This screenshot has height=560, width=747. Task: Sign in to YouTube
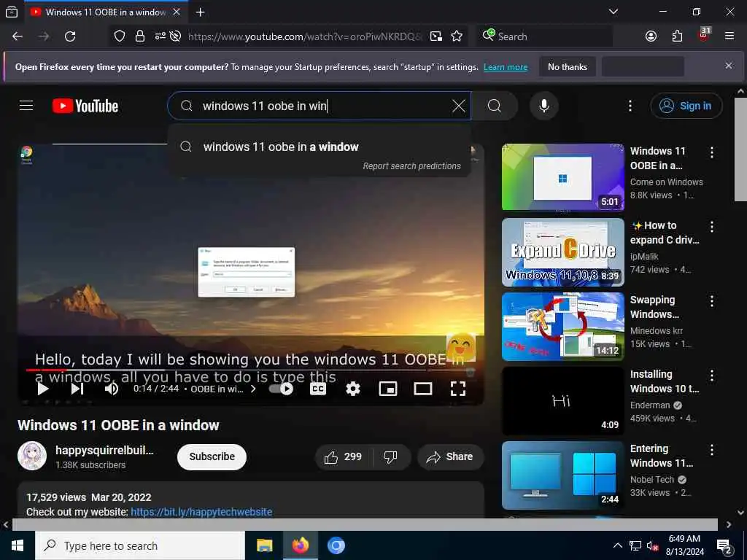[686, 106]
